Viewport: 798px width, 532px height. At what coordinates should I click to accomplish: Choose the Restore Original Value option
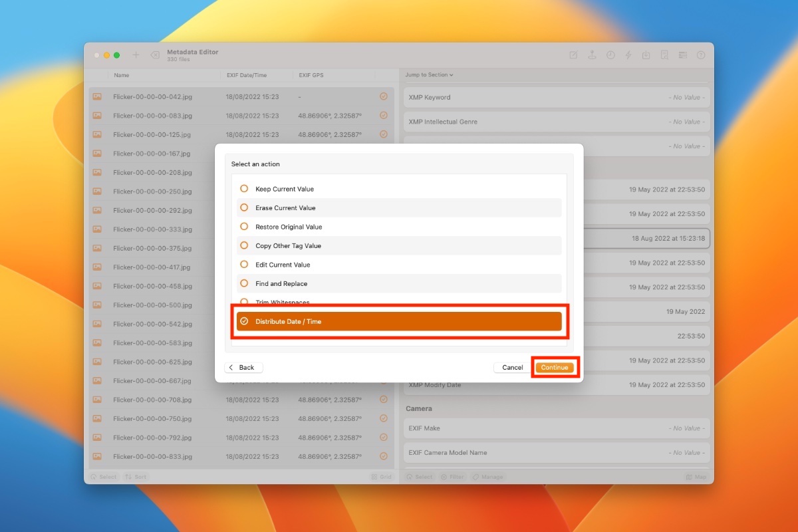(x=244, y=227)
